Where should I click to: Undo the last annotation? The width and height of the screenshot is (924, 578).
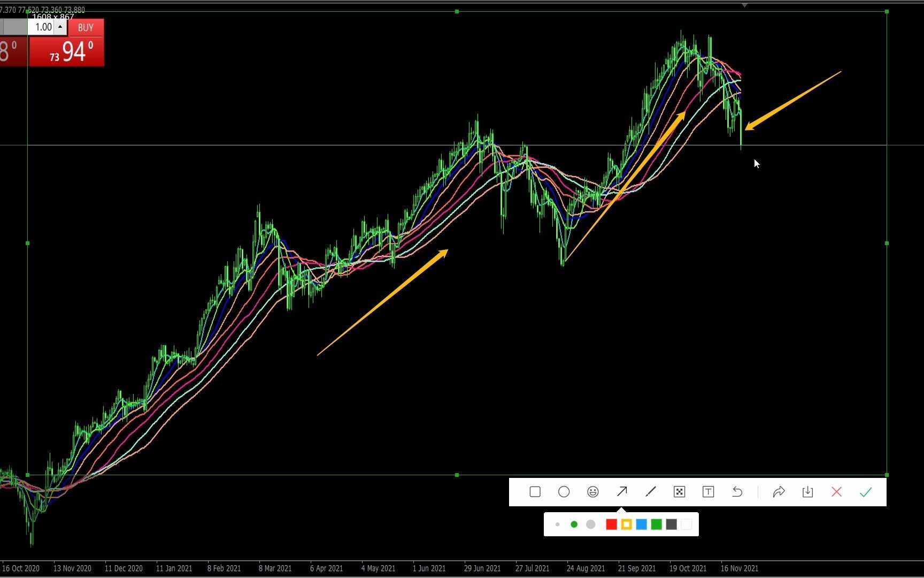[x=737, y=492]
